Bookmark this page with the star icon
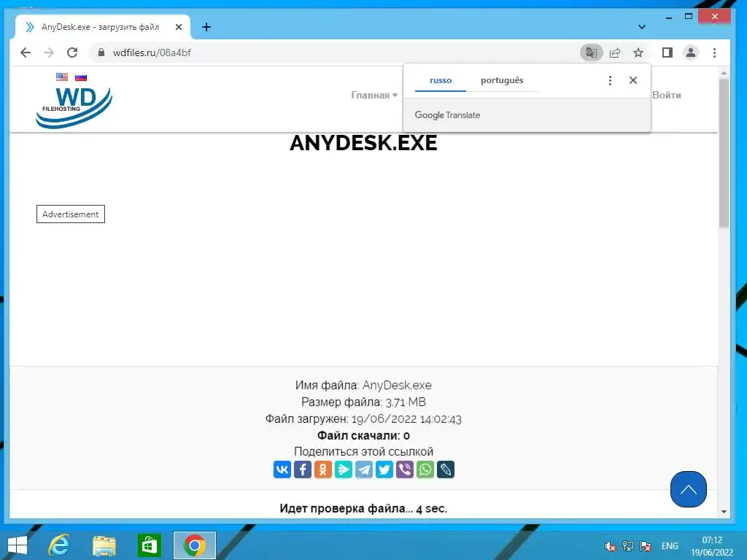Screen dimensions: 747x560 click(x=638, y=52)
